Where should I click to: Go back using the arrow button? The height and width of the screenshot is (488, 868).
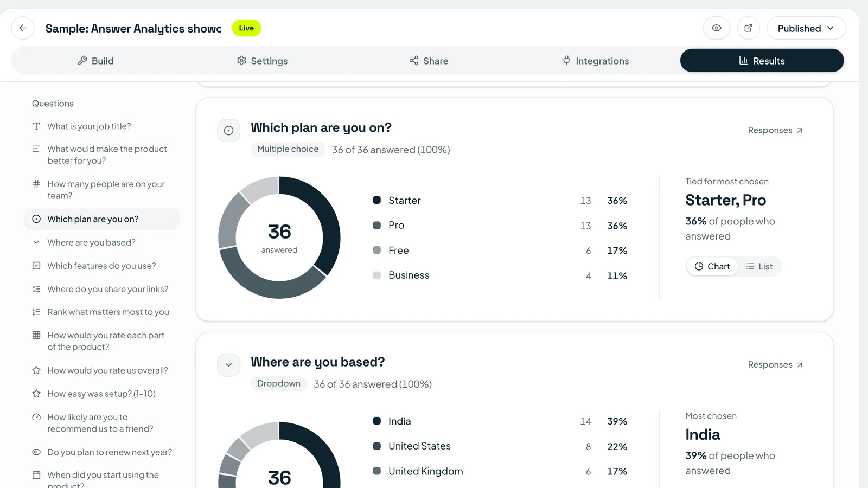click(x=23, y=28)
